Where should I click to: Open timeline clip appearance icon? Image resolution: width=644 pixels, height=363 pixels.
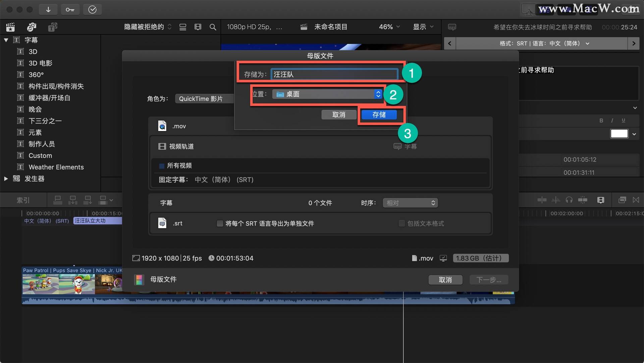(x=601, y=200)
